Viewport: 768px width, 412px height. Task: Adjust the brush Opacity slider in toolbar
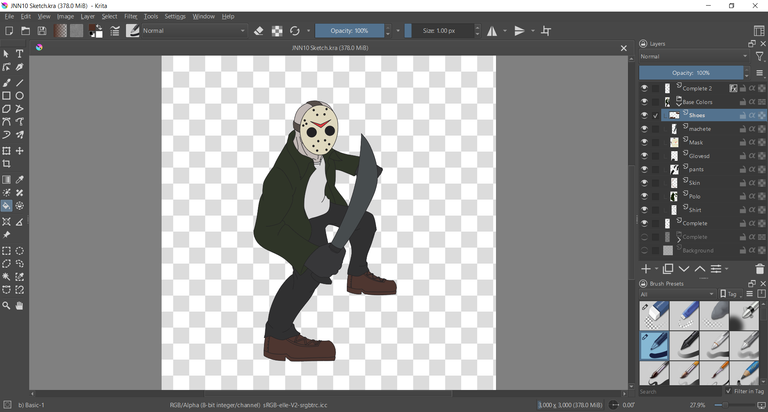(x=349, y=31)
